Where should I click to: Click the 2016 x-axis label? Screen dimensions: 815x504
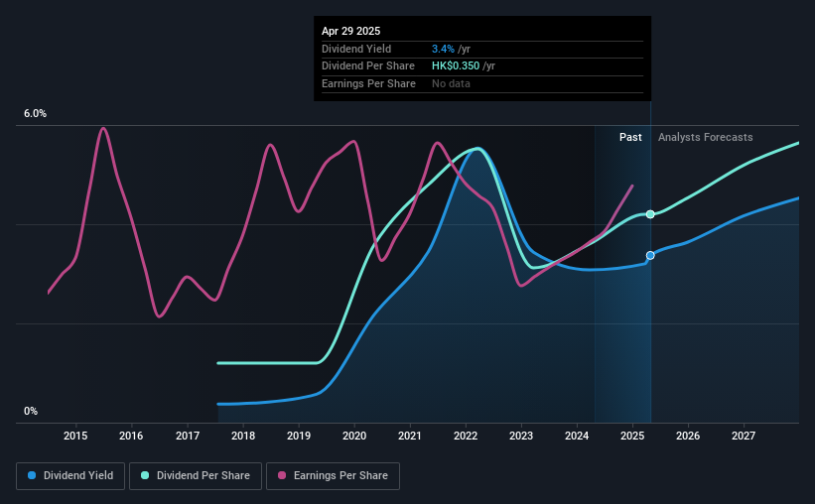[x=131, y=436]
